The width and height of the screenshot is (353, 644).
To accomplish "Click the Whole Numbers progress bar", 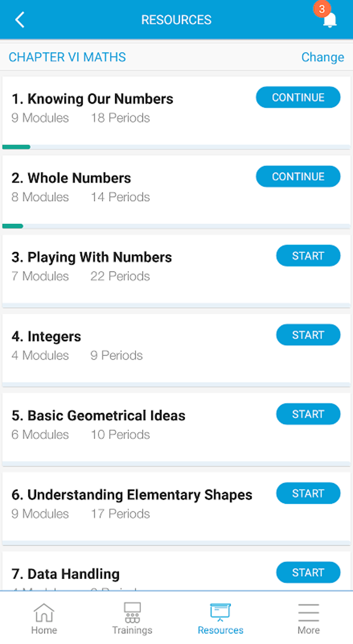I will point(176,226).
